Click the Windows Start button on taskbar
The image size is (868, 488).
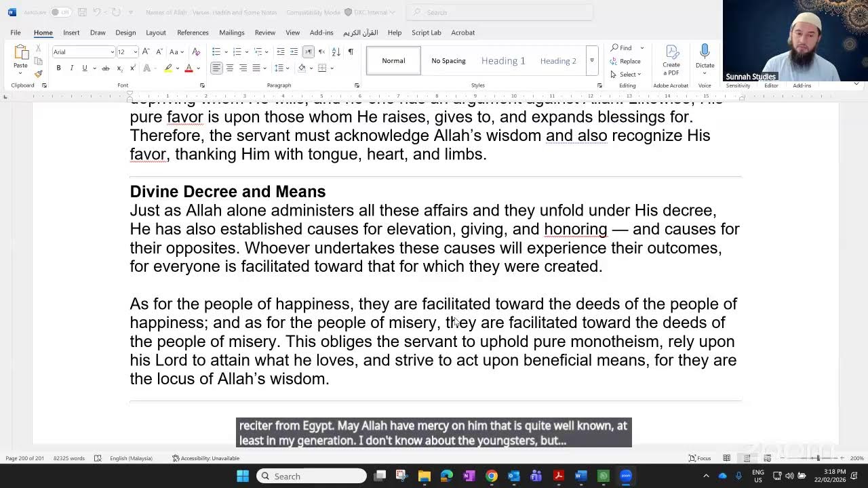tap(242, 476)
